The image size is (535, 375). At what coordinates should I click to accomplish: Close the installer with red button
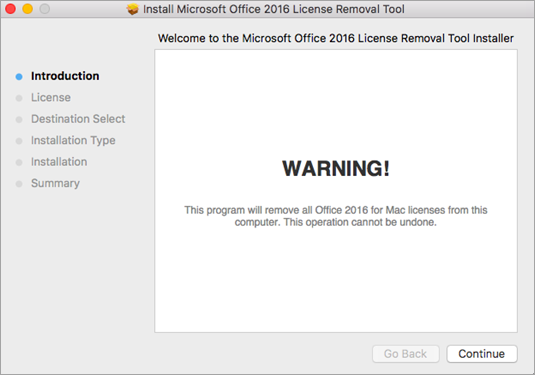coord(11,9)
